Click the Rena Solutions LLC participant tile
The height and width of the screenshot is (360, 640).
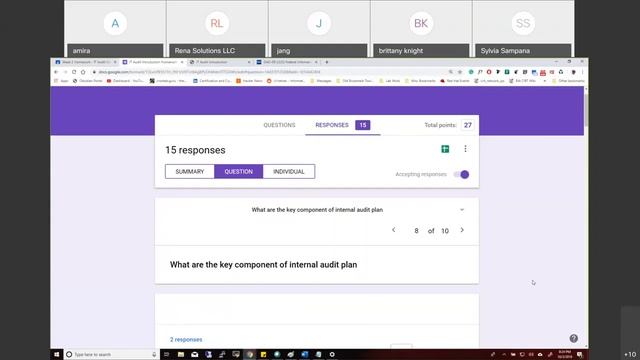pyautogui.click(x=217, y=29)
